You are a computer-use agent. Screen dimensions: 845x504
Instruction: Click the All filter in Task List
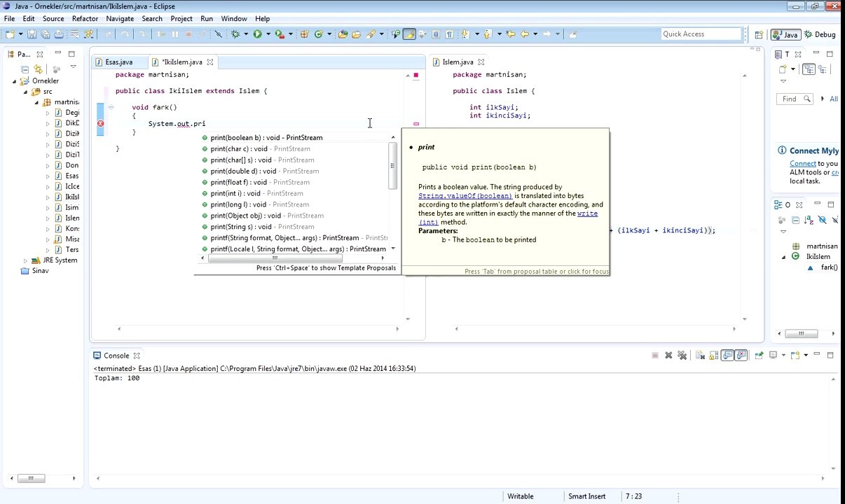pos(834,99)
